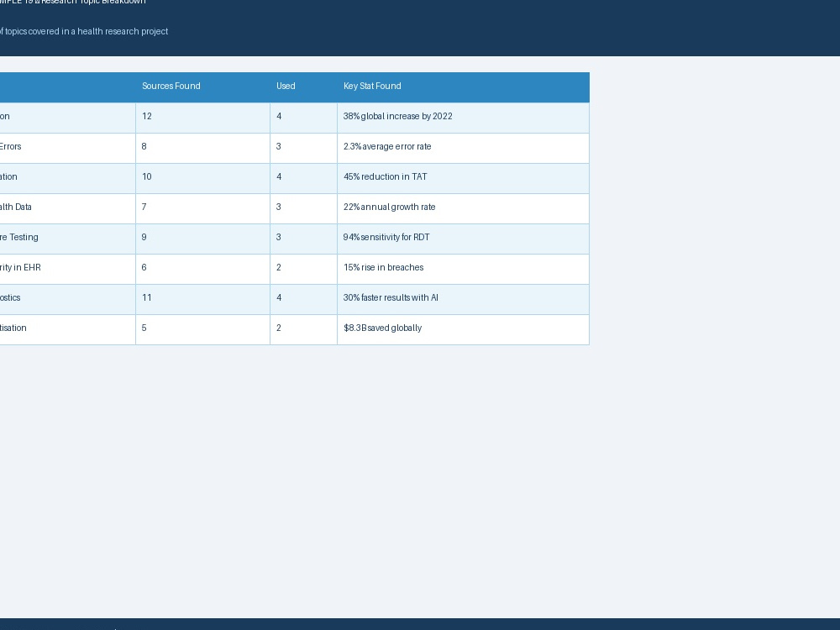Select the "38% global increase by 2022" cell

464,117
